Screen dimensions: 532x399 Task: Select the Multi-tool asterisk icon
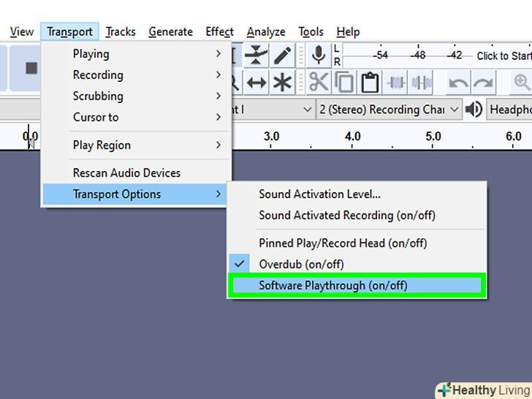click(x=282, y=82)
